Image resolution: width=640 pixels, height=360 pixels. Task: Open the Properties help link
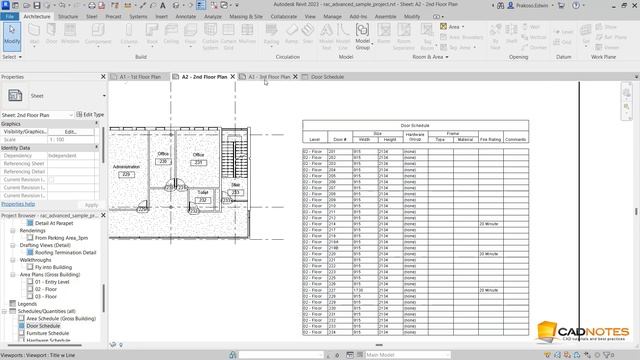[18, 204]
